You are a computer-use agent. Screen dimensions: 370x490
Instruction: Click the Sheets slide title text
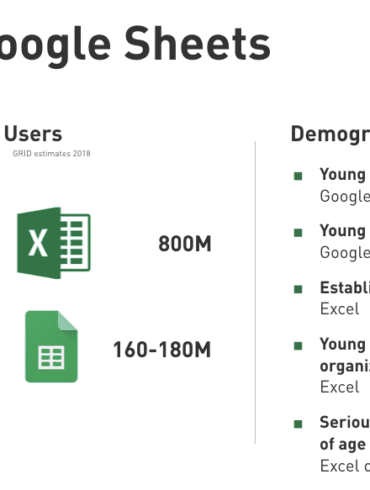tap(197, 44)
